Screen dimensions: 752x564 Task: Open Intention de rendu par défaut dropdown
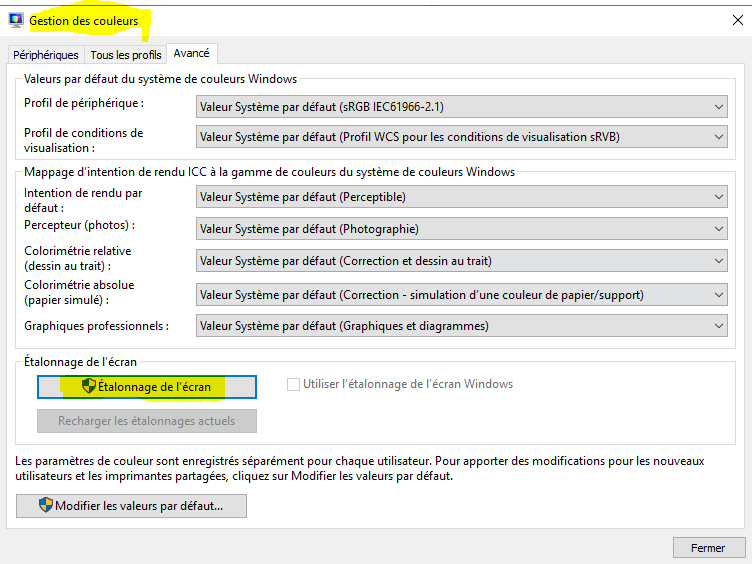(461, 197)
